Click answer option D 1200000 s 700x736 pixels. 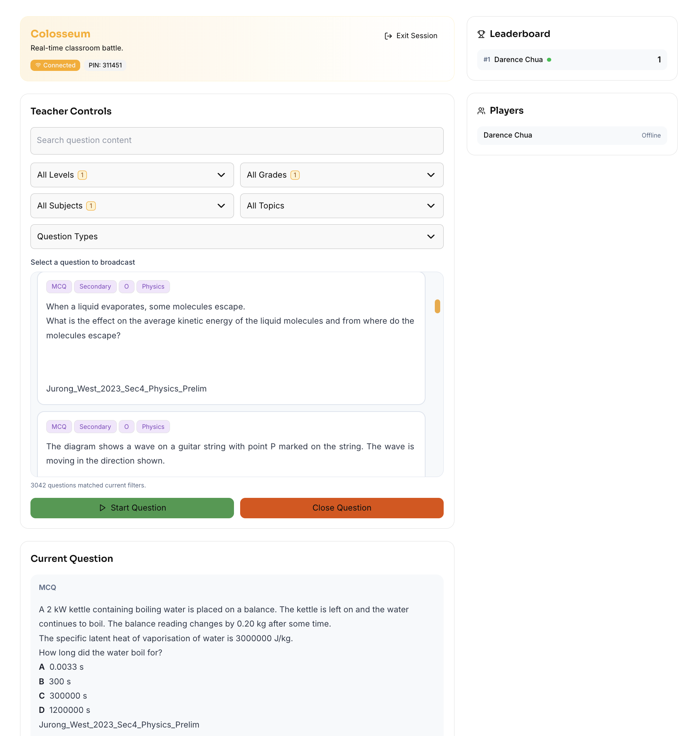point(64,710)
